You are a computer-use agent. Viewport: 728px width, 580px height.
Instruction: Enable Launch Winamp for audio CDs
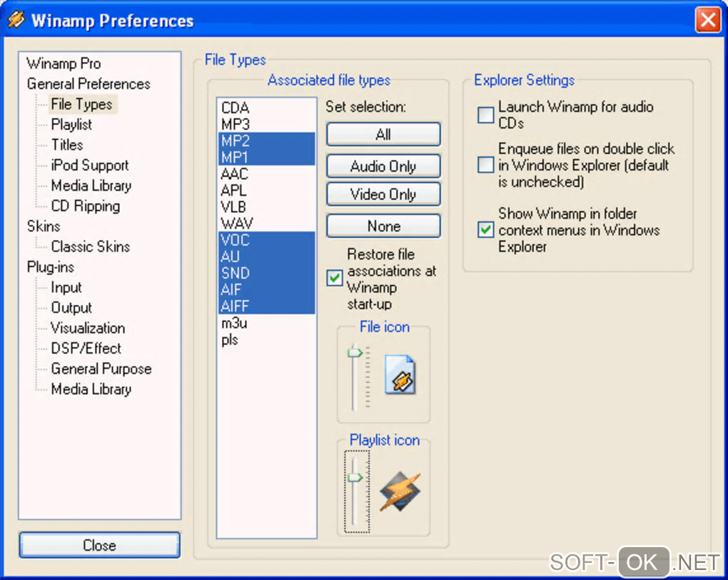[485, 115]
